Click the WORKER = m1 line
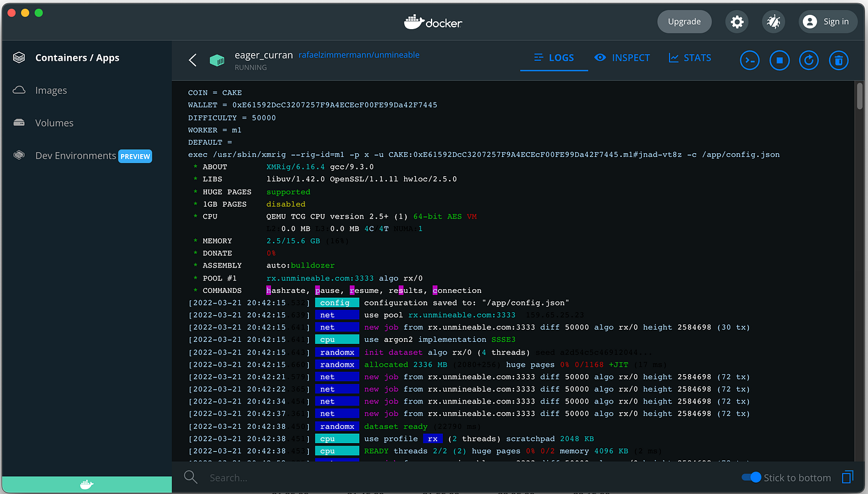 tap(215, 130)
